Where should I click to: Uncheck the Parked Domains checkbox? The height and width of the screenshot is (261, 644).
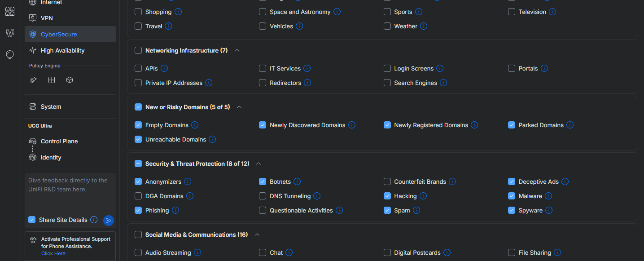[512, 125]
